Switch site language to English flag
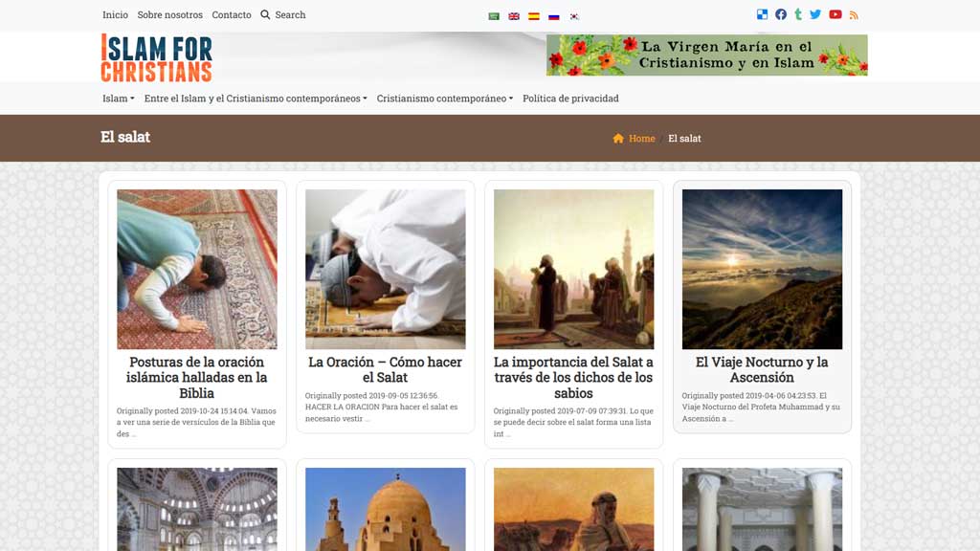Image resolution: width=980 pixels, height=551 pixels. point(513,15)
